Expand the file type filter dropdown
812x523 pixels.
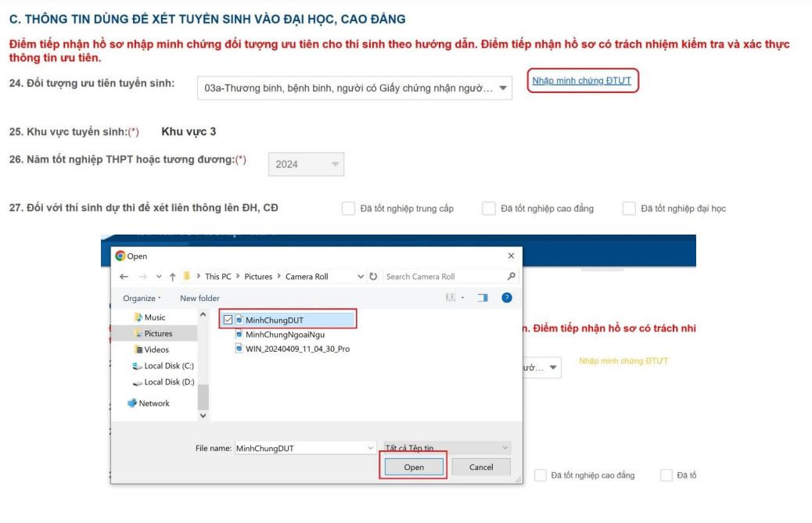(x=505, y=448)
